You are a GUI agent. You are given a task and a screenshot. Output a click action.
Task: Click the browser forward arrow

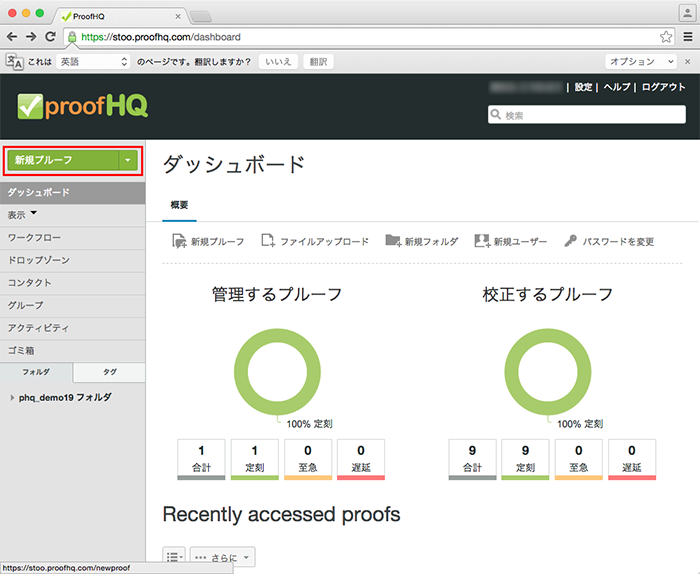[x=31, y=37]
